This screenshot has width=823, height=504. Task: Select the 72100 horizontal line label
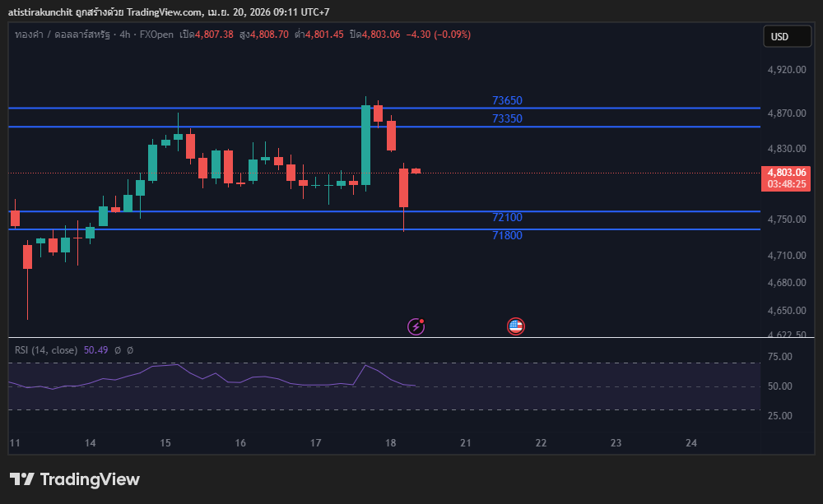pos(507,217)
